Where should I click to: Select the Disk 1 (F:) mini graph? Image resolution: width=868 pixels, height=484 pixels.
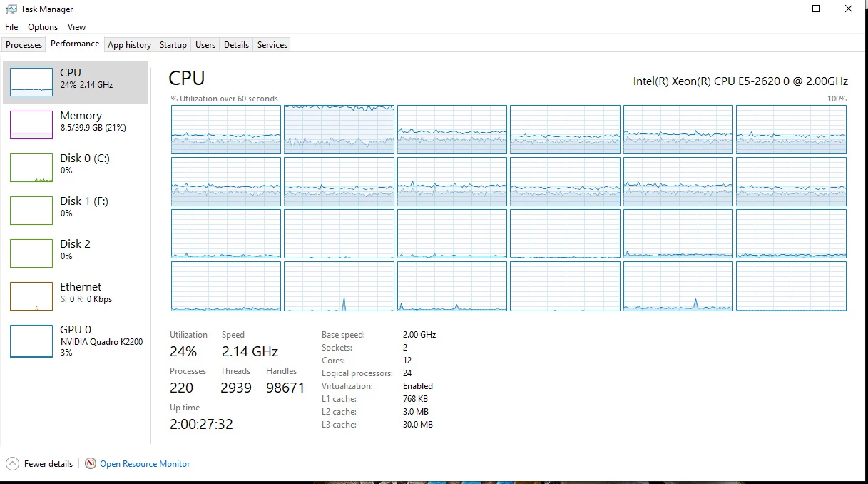click(x=31, y=211)
